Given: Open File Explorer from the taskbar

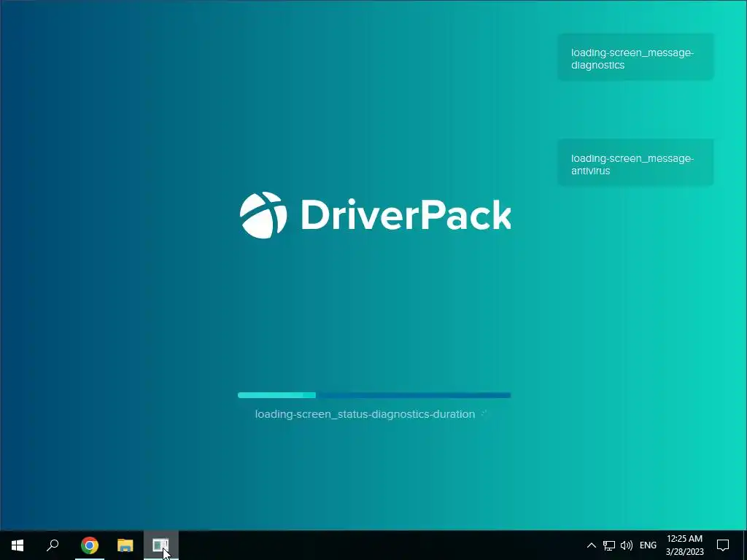Looking at the screenshot, I should pos(125,545).
